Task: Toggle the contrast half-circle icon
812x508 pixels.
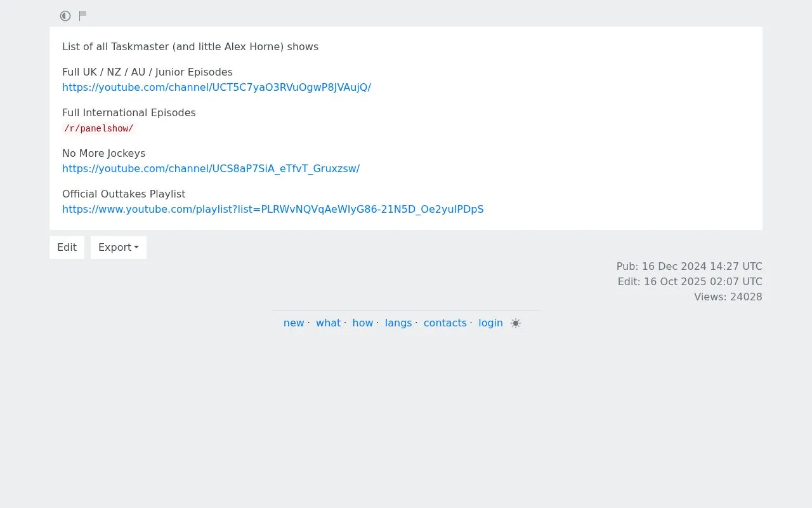Action: coord(65,16)
